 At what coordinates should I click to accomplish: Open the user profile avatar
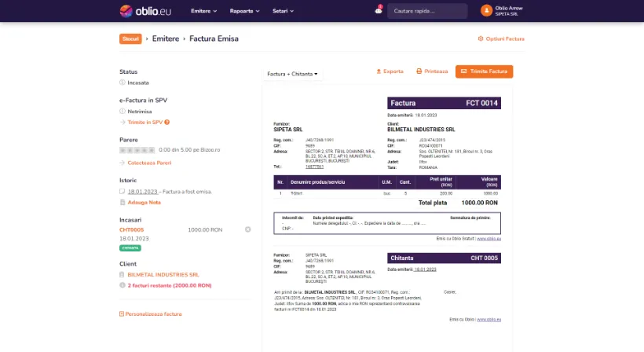[x=486, y=11]
